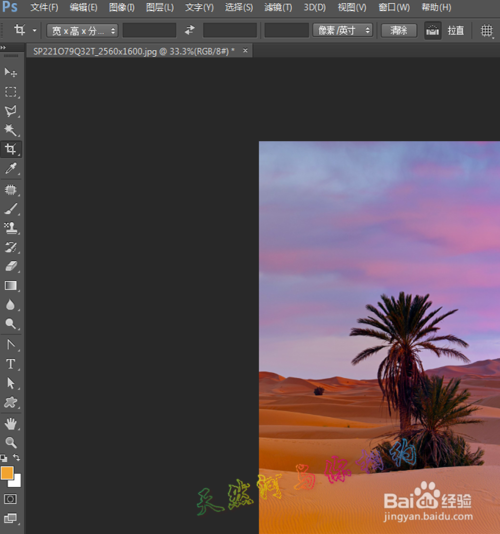
Task: Open the crop ratio preset dropdown
Action: pos(82,31)
